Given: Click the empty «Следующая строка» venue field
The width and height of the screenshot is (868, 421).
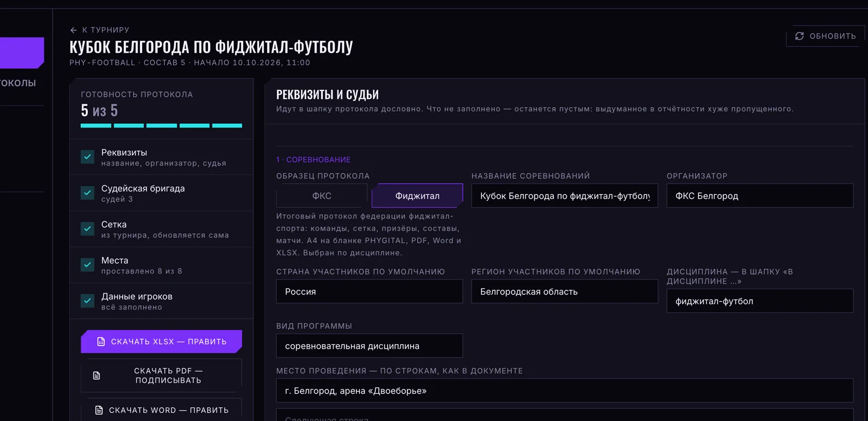Looking at the screenshot, I should (x=565, y=415).
